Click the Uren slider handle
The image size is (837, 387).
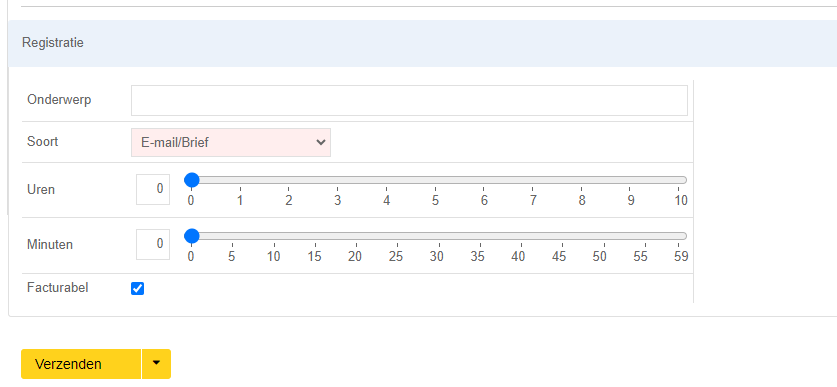[192, 180]
